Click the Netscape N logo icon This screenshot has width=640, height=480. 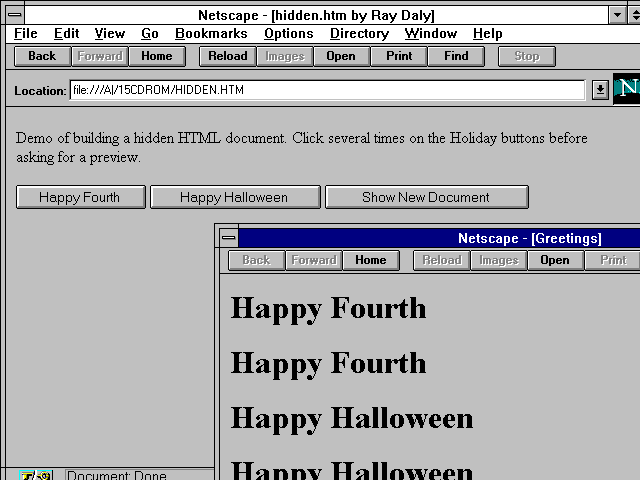coord(627,89)
